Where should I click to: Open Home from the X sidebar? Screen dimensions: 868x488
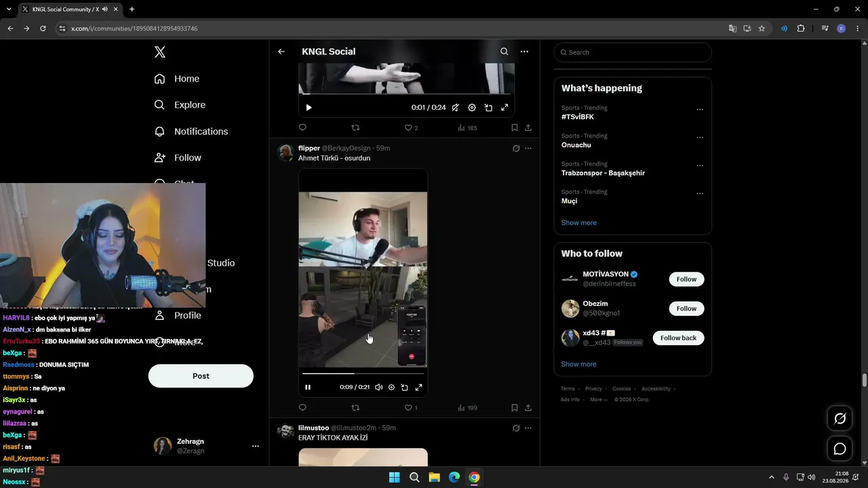coord(177,79)
